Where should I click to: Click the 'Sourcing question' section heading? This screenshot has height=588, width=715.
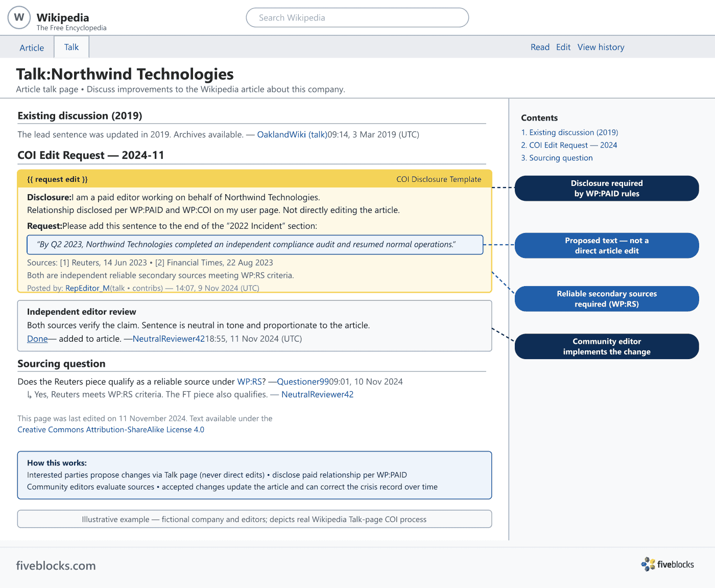click(61, 364)
